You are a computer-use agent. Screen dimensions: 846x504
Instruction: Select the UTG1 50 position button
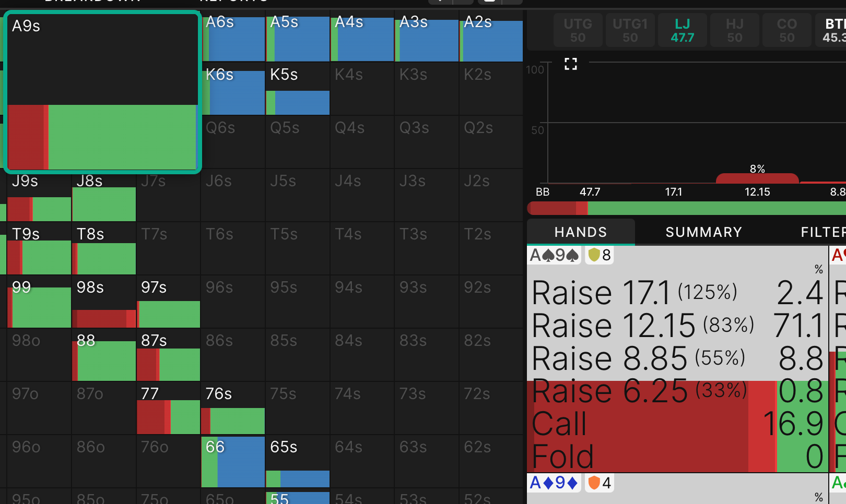pos(630,30)
